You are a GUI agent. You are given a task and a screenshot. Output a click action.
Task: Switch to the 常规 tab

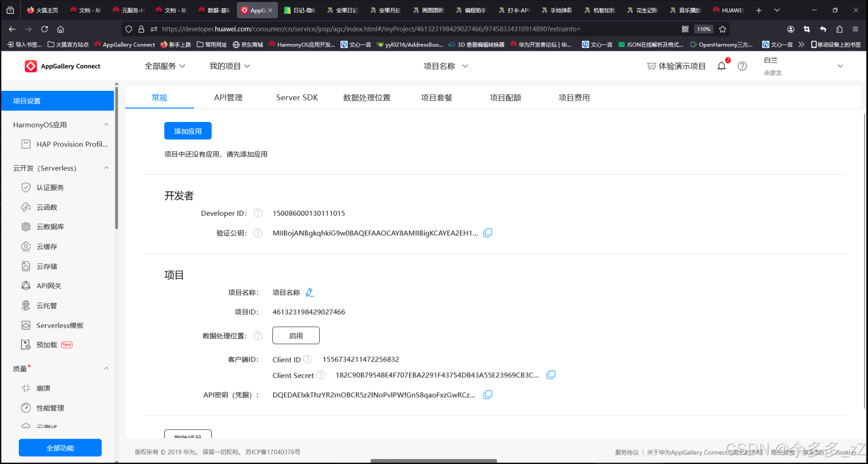tap(159, 98)
